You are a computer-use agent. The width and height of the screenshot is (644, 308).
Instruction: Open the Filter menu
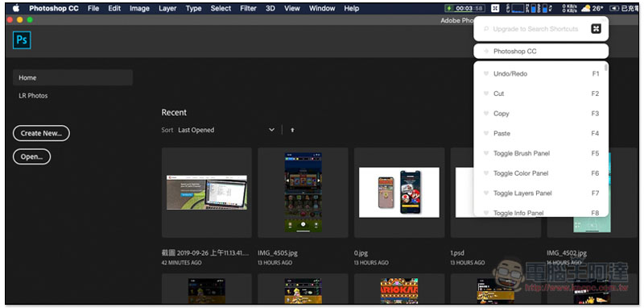click(x=248, y=8)
